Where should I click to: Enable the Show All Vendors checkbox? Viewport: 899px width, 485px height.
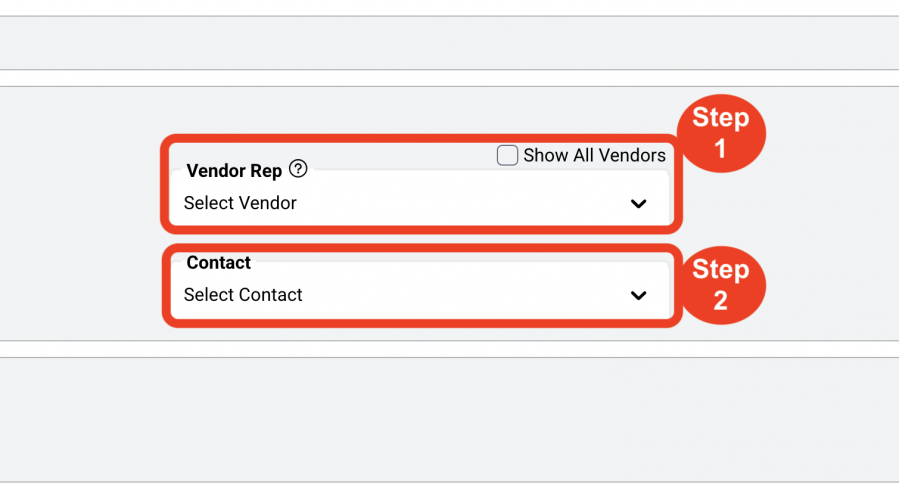pos(507,155)
